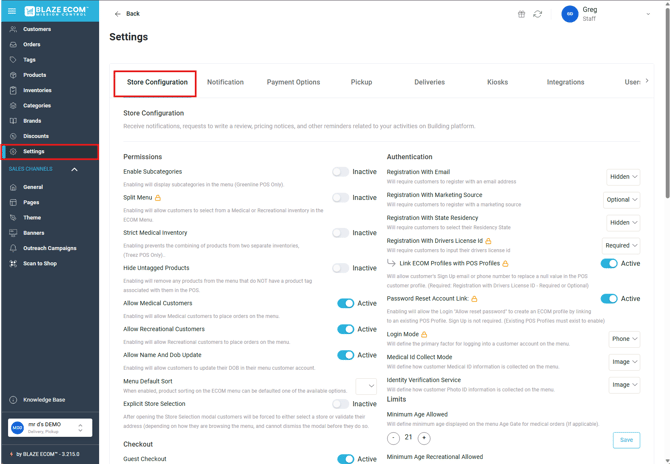Open Scan to Shop page
Viewport: 670px width, 464px height.
click(40, 263)
